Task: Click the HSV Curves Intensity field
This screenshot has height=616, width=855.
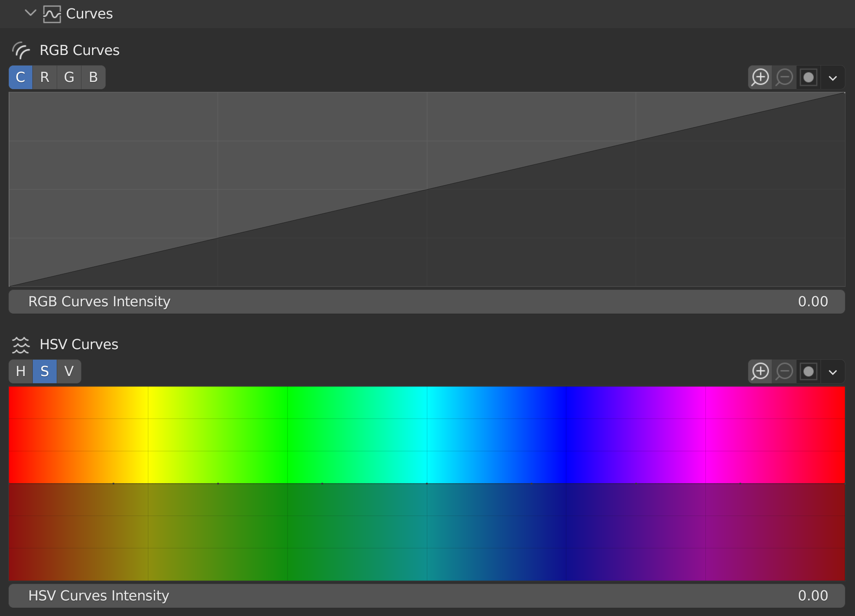Action: point(426,596)
